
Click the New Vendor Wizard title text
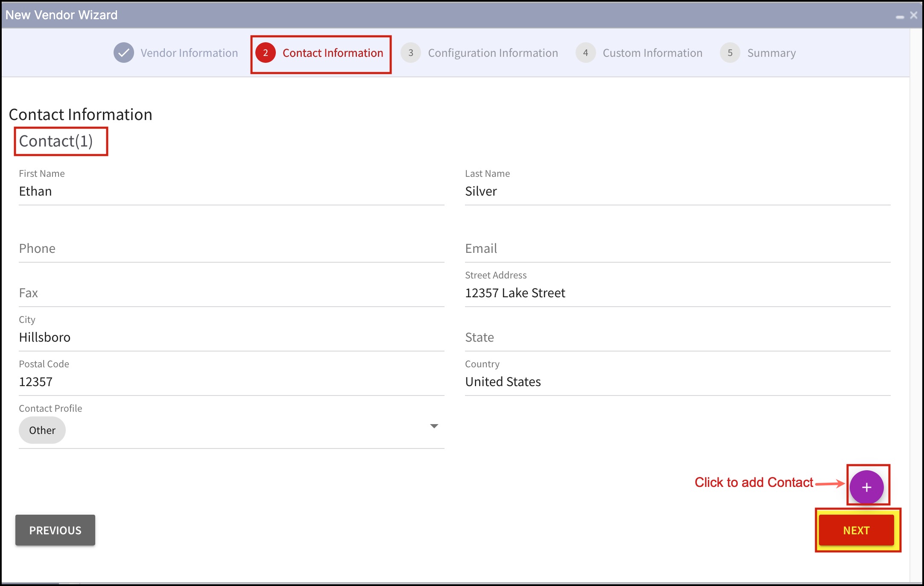pyautogui.click(x=61, y=15)
